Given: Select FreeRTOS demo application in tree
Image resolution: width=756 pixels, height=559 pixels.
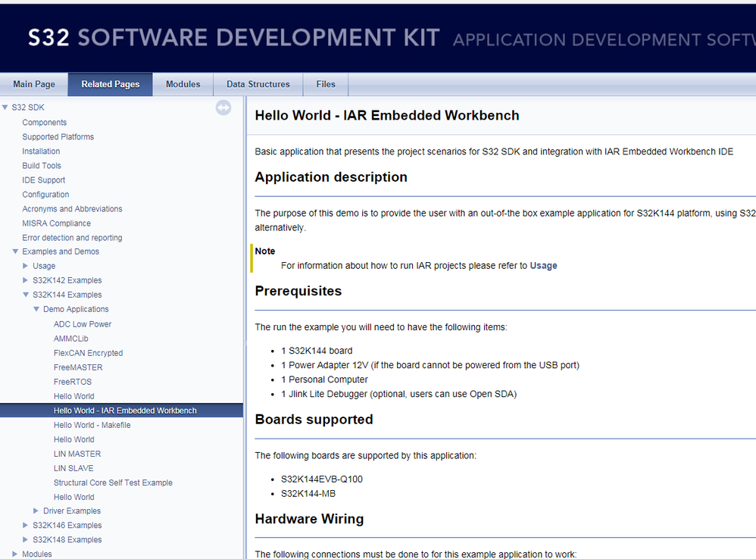Looking at the screenshot, I should tap(73, 382).
